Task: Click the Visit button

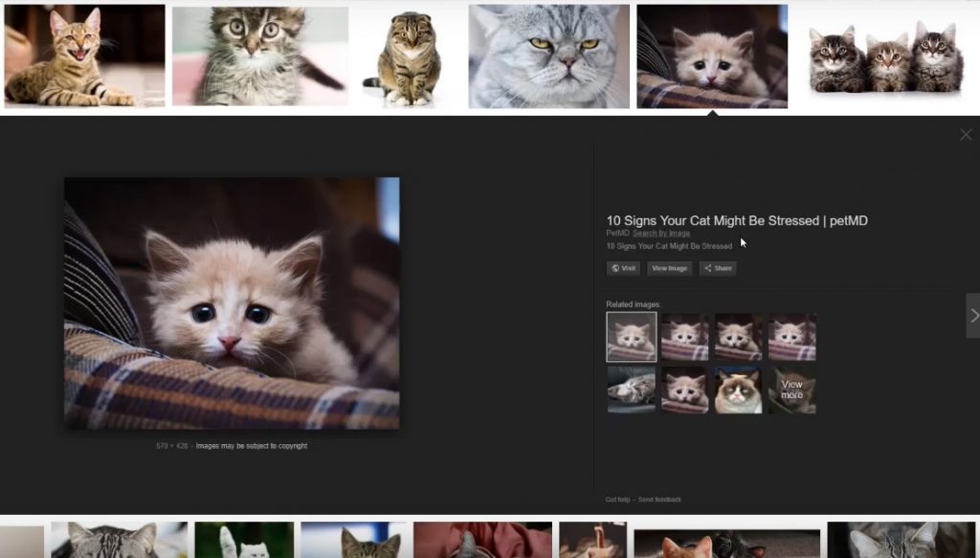Action: [624, 268]
